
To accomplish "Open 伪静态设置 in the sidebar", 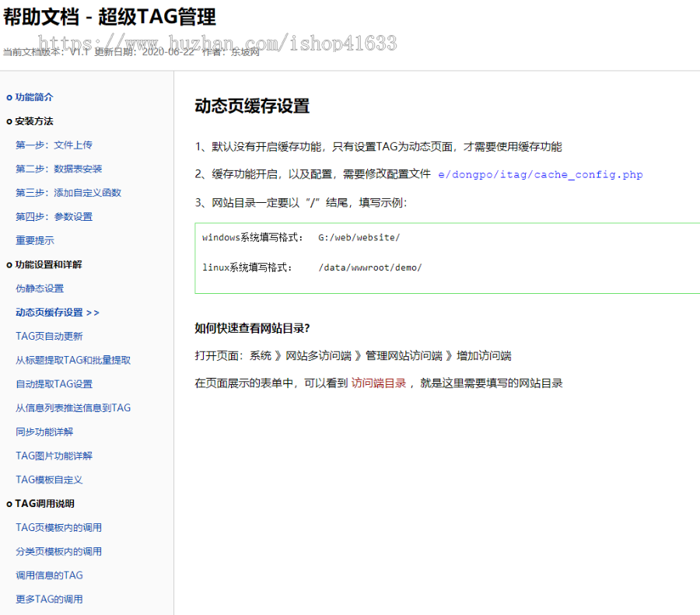I will coord(40,288).
